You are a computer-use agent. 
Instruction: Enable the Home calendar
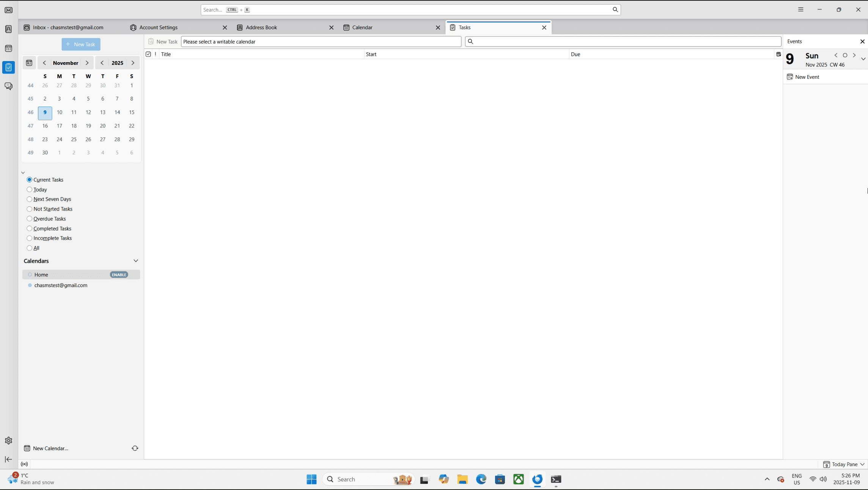click(119, 275)
